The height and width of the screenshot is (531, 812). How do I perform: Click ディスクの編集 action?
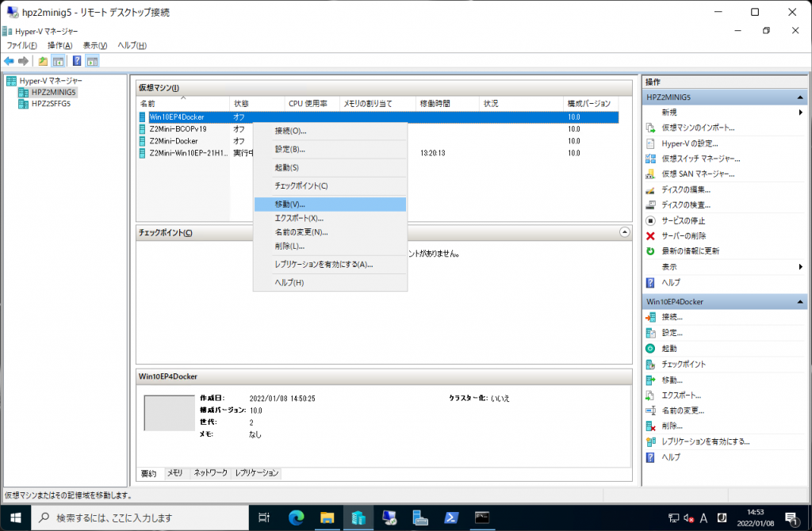(686, 190)
